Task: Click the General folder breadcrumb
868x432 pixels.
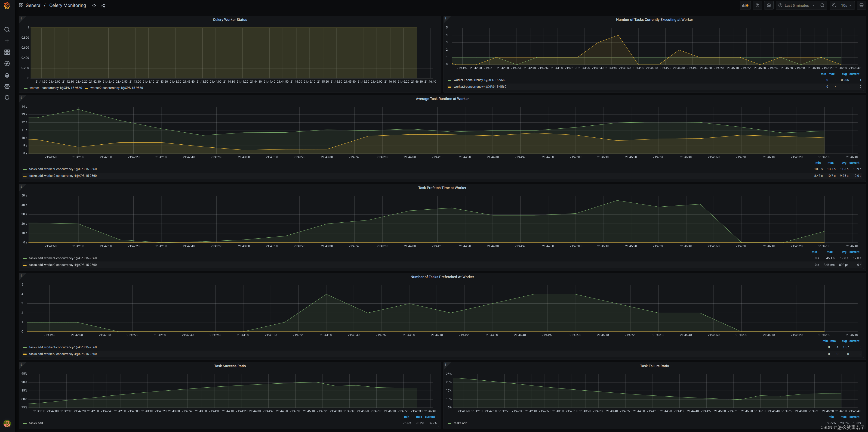Action: 33,5
